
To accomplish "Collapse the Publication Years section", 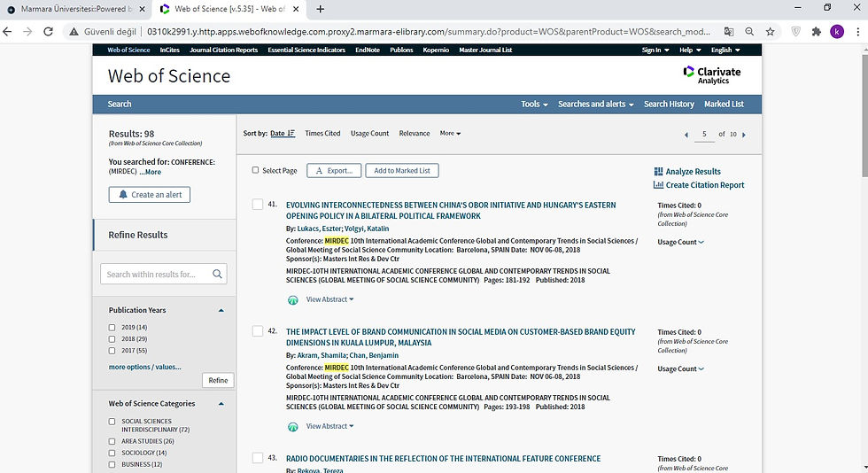I will [x=221, y=310].
